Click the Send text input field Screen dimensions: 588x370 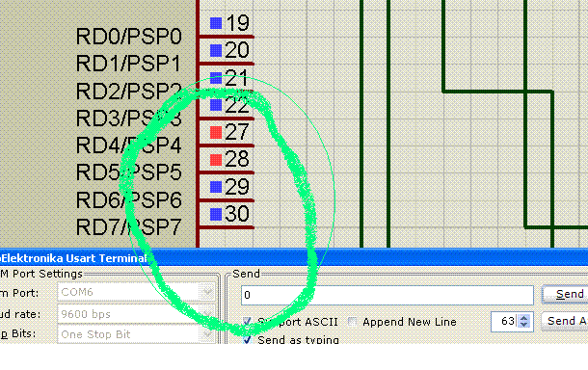coord(387,295)
